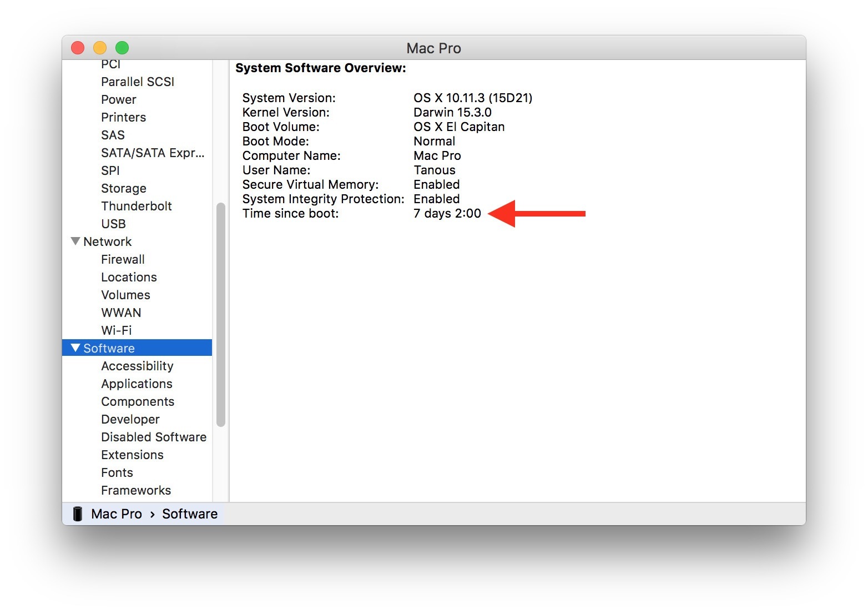
Task: Minimize the window with yellow button
Action: pos(100,48)
